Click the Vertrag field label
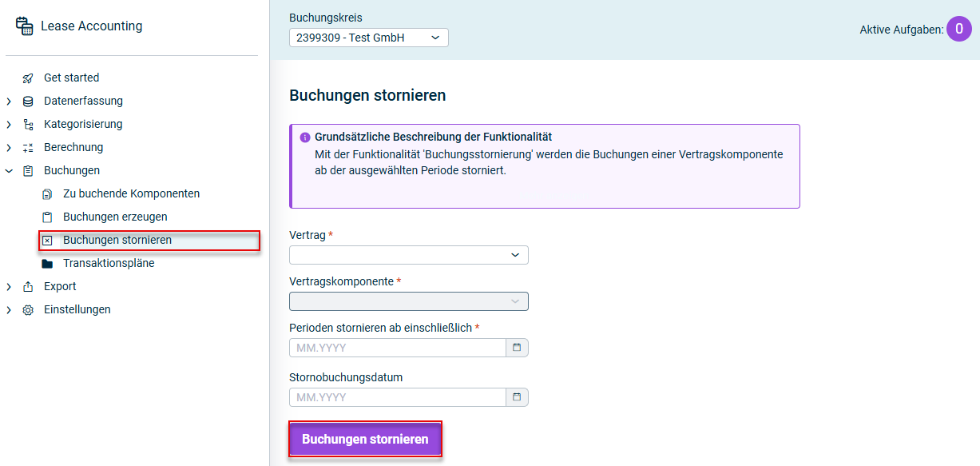This screenshot has height=466, width=980. coord(307,235)
